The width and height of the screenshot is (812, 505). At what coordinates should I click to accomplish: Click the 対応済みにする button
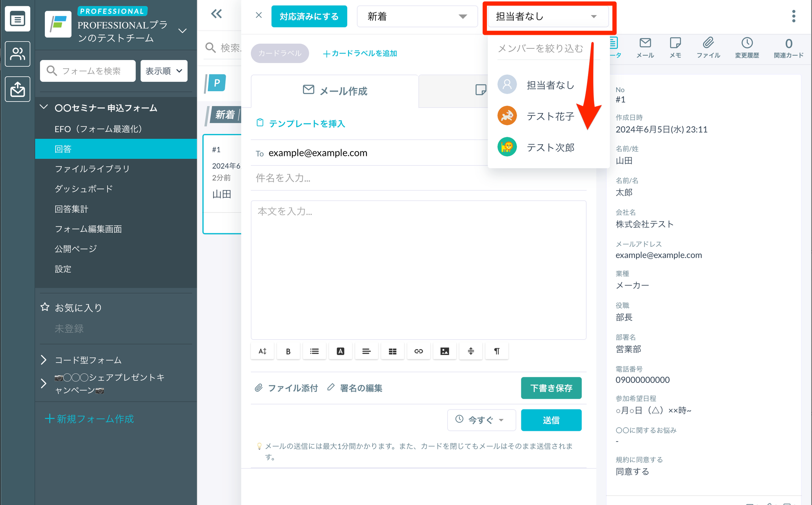pyautogui.click(x=309, y=17)
